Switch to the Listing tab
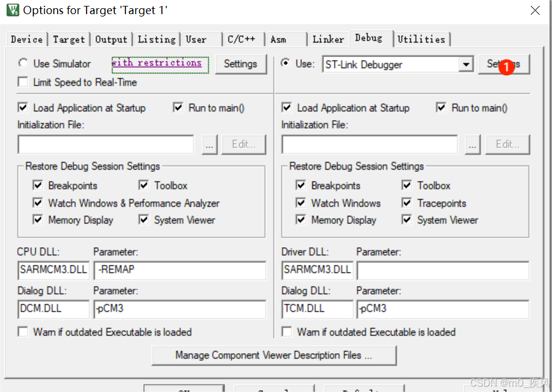Viewport: 552px width, 392px height. [157, 39]
